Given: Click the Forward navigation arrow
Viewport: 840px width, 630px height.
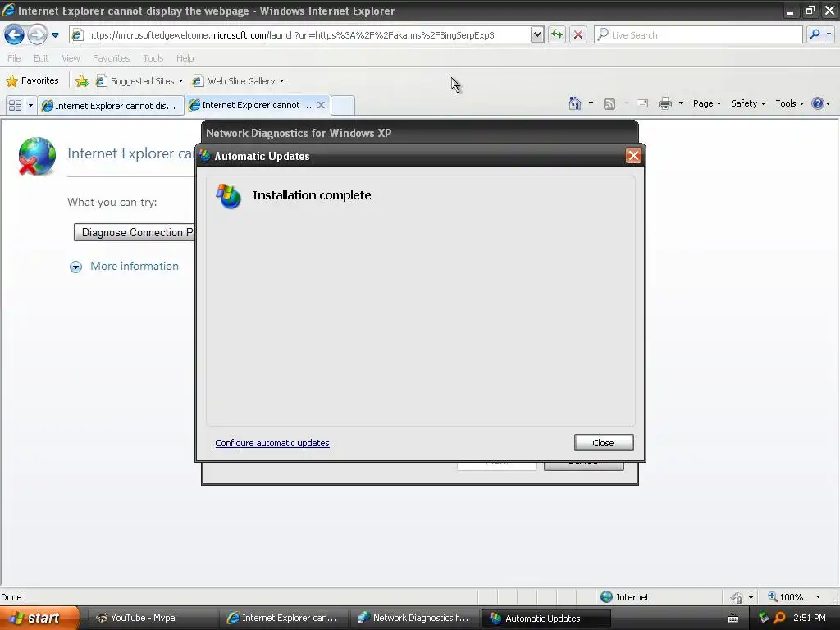Looking at the screenshot, I should (37, 35).
